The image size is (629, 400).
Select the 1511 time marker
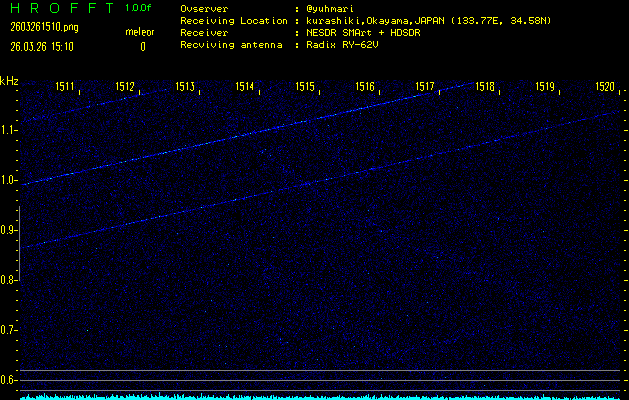pyautogui.click(x=65, y=88)
